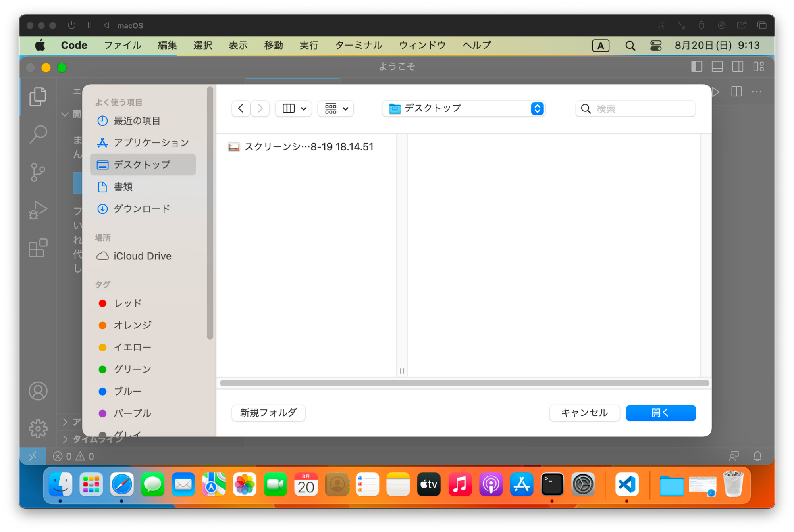Click the errors and warnings status indicator
Image resolution: width=794 pixels, height=532 pixels.
click(x=74, y=457)
